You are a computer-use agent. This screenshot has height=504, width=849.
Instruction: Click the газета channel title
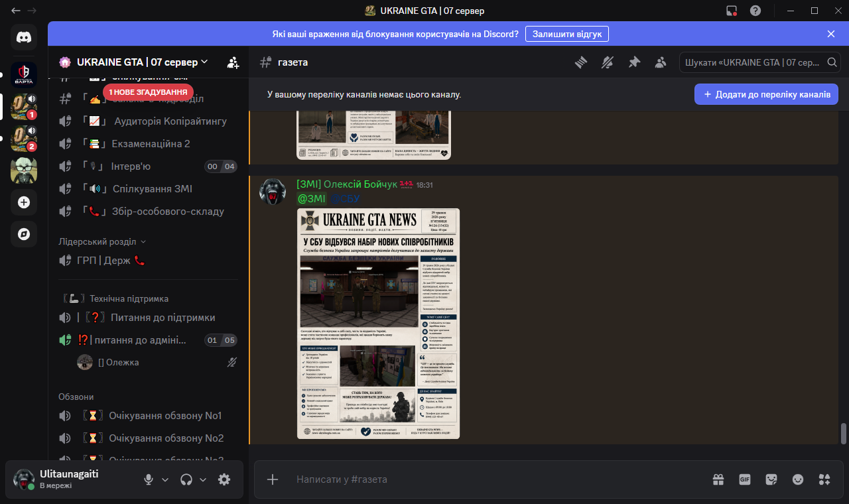pyautogui.click(x=293, y=62)
